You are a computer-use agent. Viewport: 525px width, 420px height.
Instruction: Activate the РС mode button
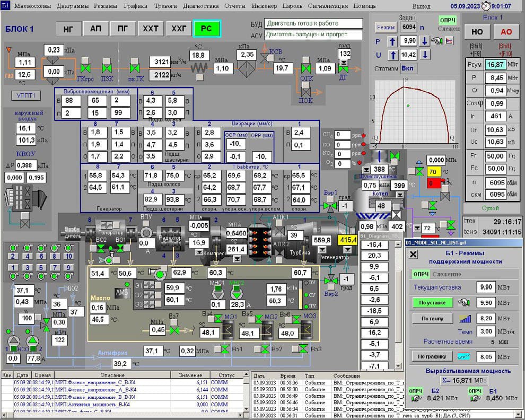[x=206, y=29]
